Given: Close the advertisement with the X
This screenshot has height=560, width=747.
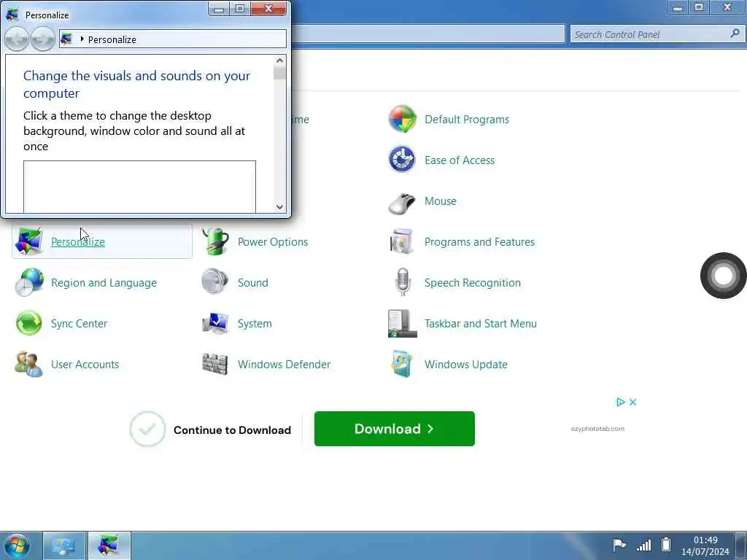Looking at the screenshot, I should tap(632, 402).
